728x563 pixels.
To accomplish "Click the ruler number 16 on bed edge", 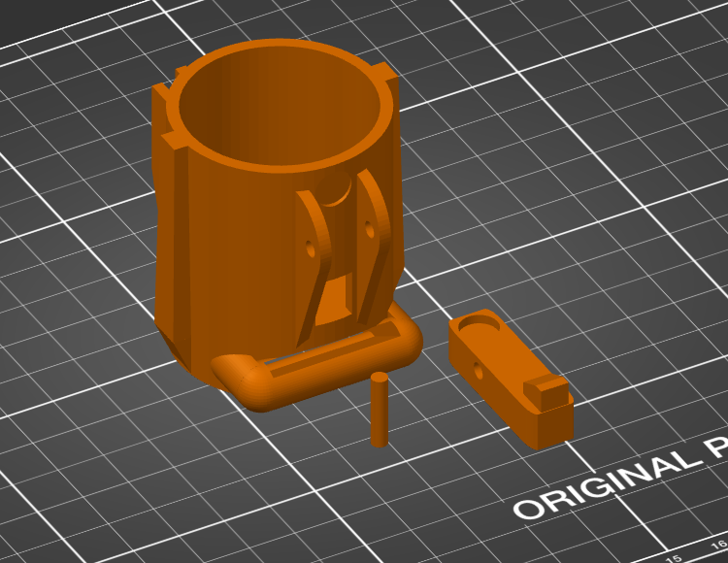I will pos(719,545).
